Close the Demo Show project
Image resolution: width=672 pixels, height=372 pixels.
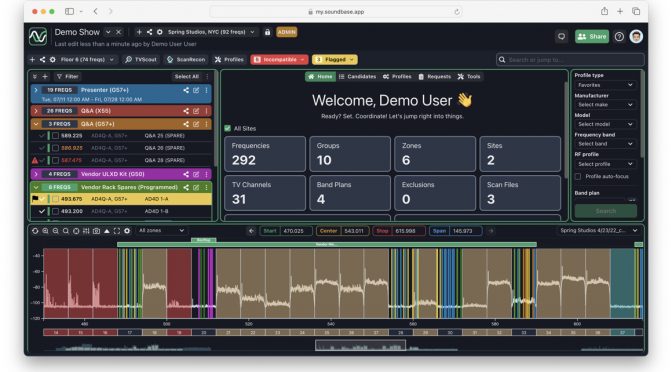coord(119,32)
